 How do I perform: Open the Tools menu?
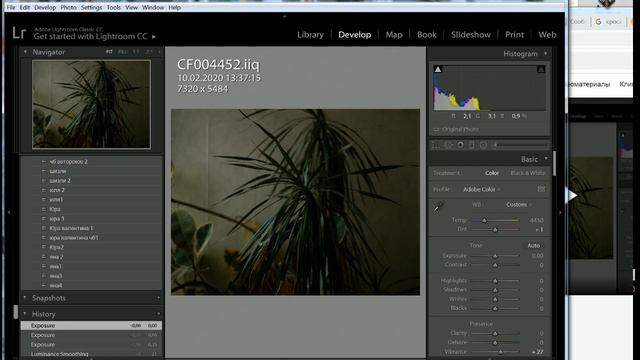pyautogui.click(x=113, y=7)
